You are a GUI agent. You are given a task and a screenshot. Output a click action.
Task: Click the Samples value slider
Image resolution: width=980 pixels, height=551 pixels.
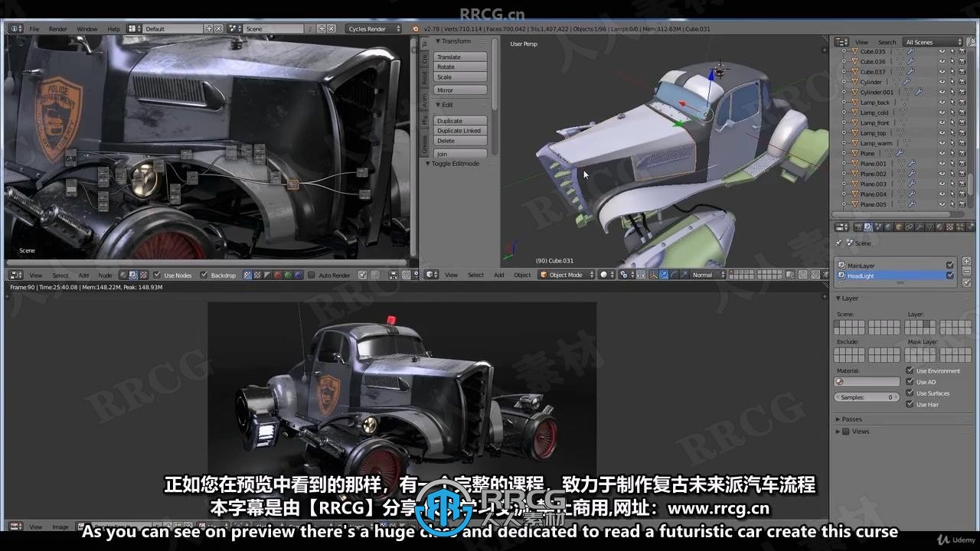[x=867, y=397]
